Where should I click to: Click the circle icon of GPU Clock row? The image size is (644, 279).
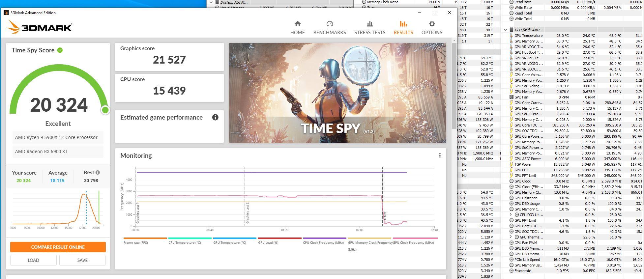(512, 181)
